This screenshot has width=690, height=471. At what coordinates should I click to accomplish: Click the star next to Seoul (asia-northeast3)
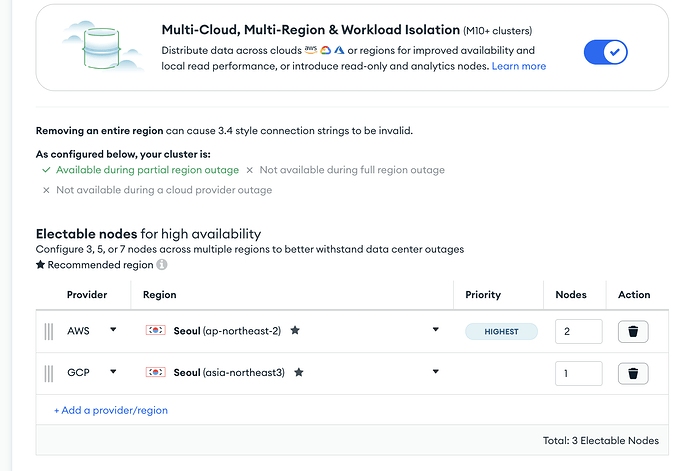[x=299, y=372]
